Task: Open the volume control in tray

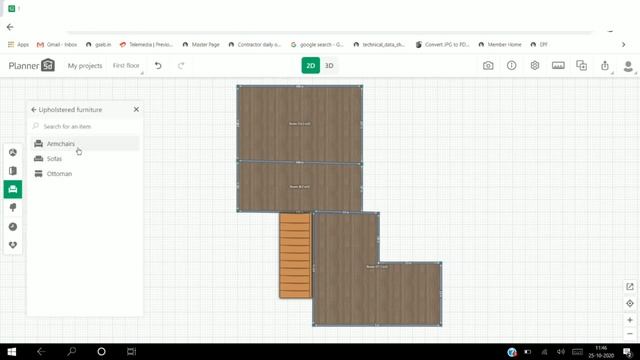Action: pos(561,351)
